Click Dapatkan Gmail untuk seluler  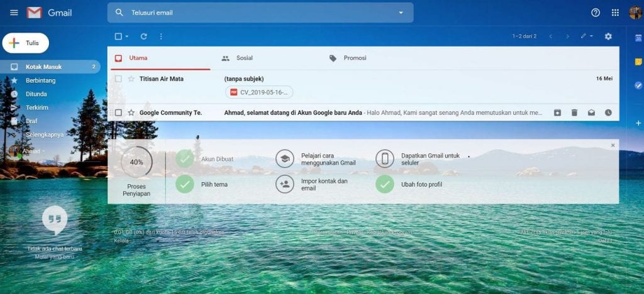tap(430, 159)
